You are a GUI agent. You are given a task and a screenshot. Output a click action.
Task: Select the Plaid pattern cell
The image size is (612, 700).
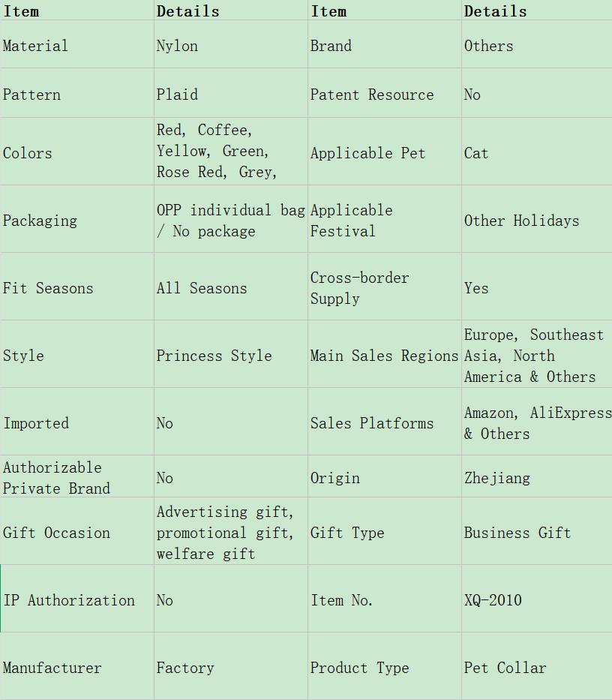(x=231, y=93)
